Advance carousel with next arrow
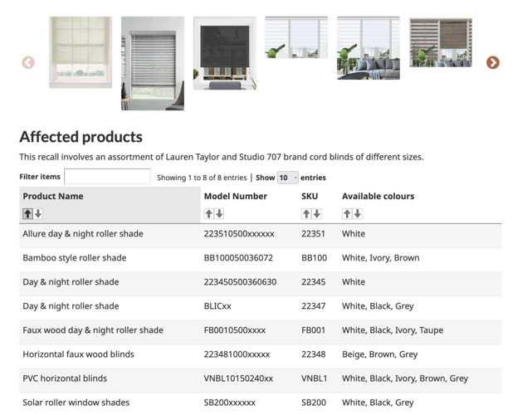This screenshot has height=415, width=532. [493, 62]
